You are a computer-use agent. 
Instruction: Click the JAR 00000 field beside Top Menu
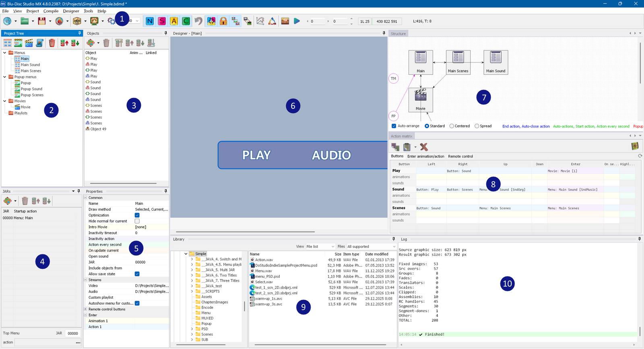click(73, 333)
